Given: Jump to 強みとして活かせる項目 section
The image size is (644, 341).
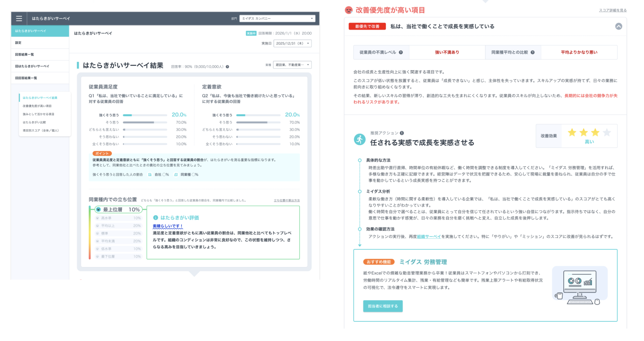Looking at the screenshot, I should pos(38,114).
